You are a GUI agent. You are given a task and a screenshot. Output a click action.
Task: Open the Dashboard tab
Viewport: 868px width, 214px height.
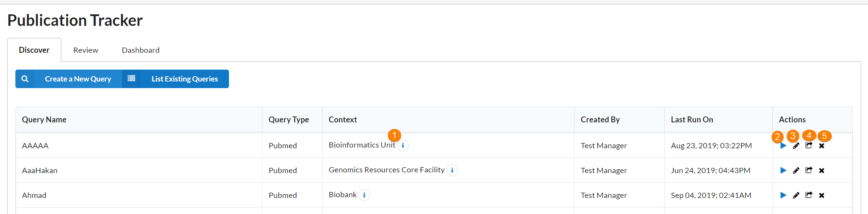pos(141,50)
